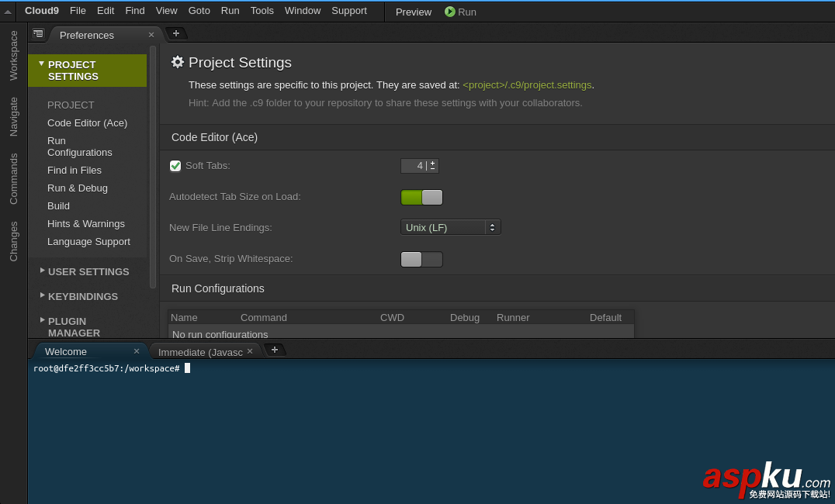The height and width of the screenshot is (504, 835).
Task: Click the Debug column header
Action: tap(464, 317)
